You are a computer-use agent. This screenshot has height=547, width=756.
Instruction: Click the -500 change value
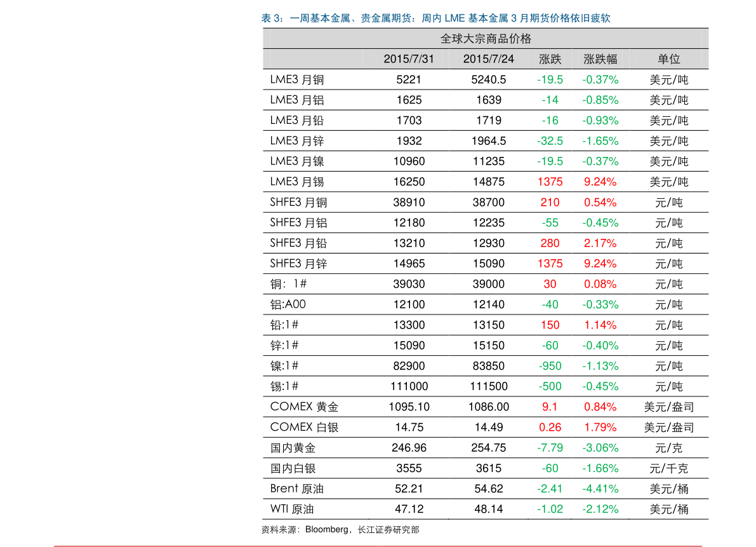pos(550,386)
